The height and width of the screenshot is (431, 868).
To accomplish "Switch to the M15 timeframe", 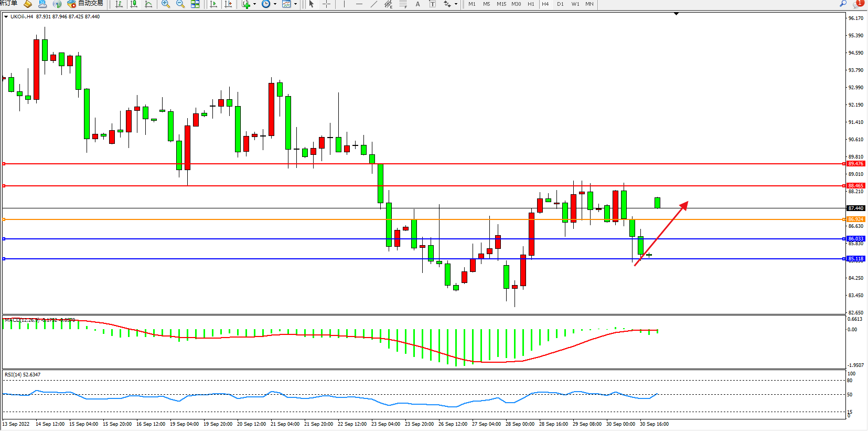I will 501,4.
